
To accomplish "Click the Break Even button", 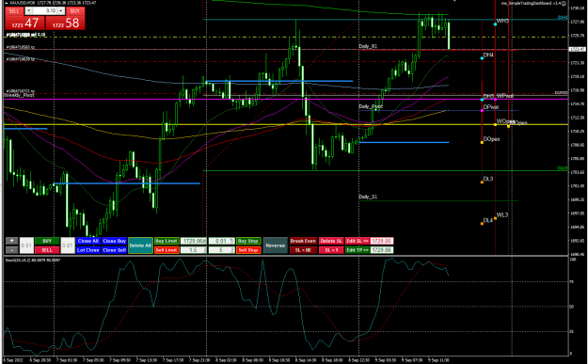I will click(x=303, y=241).
